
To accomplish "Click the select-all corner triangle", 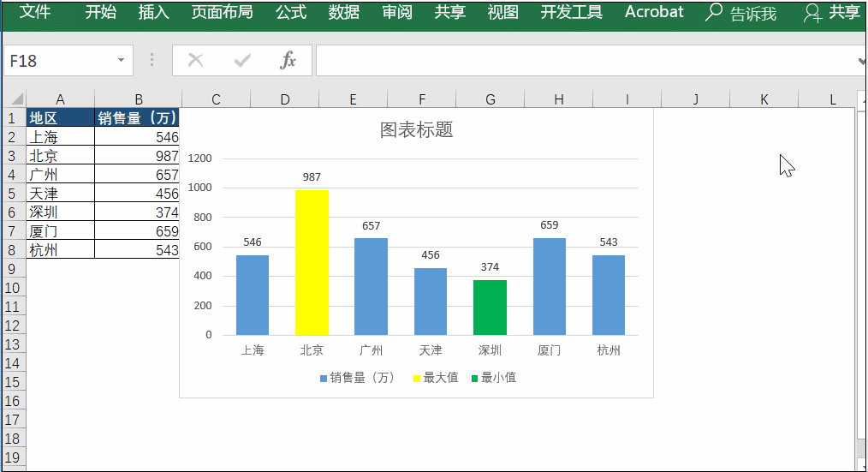I will pos(17,99).
